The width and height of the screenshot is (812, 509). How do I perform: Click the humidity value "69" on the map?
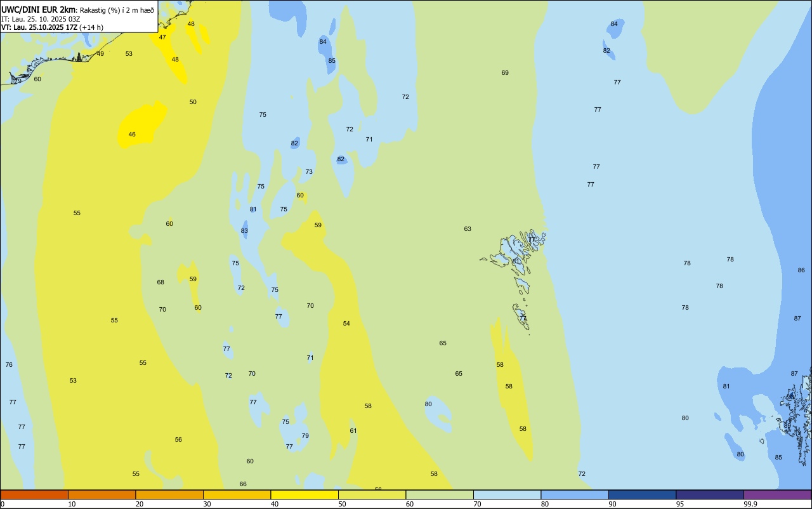click(505, 73)
